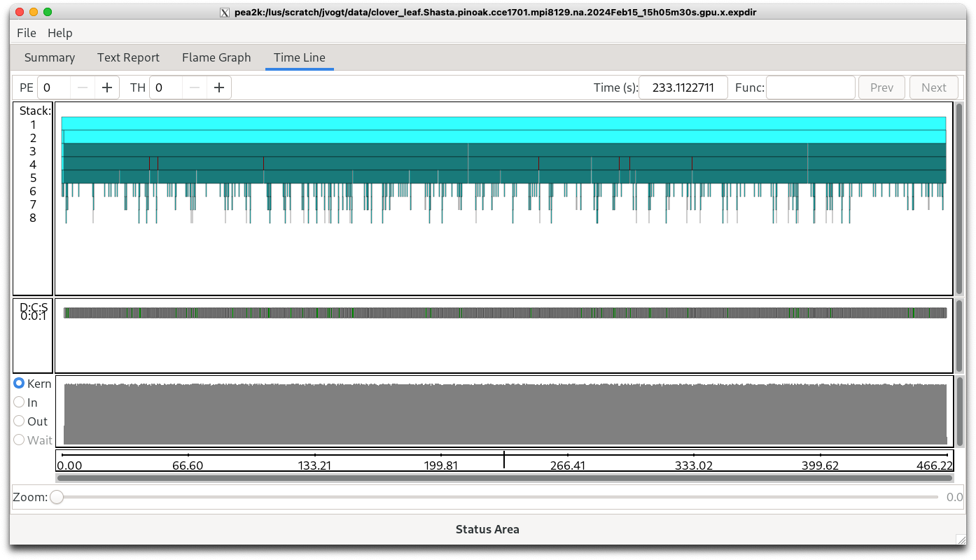The image size is (976, 560).
Task: Click the Func search field
Action: tap(810, 87)
